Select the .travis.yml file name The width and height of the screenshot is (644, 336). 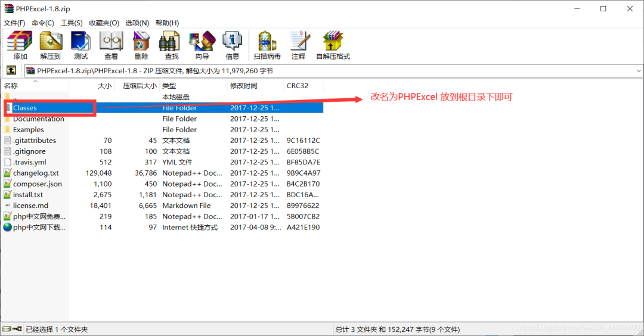[30, 162]
